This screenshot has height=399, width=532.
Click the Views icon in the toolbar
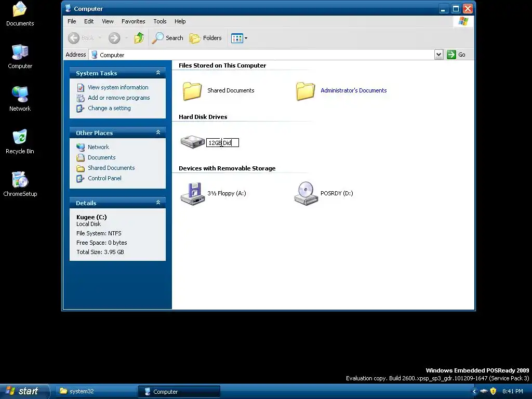(237, 38)
